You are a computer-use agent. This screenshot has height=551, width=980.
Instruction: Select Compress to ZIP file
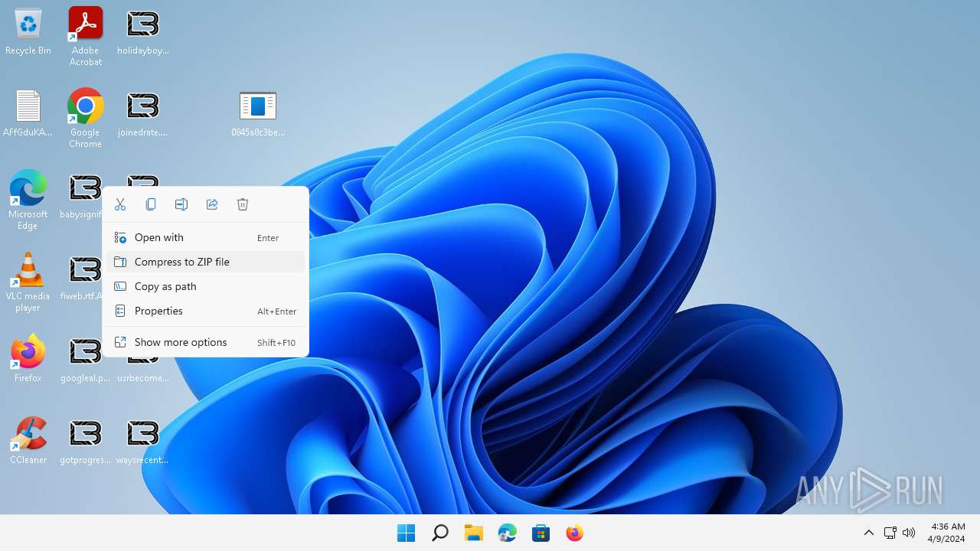[x=205, y=262]
